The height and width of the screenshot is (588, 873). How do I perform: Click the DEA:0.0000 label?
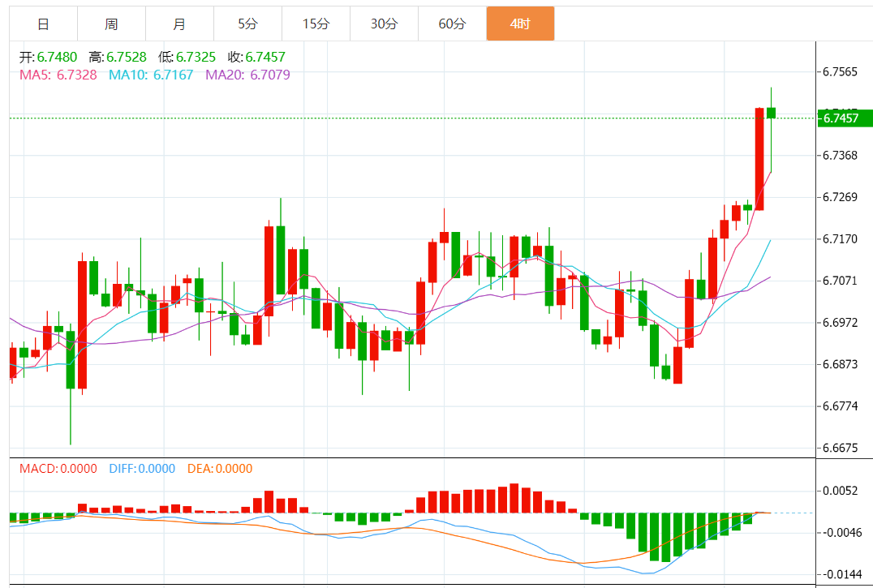(x=220, y=469)
